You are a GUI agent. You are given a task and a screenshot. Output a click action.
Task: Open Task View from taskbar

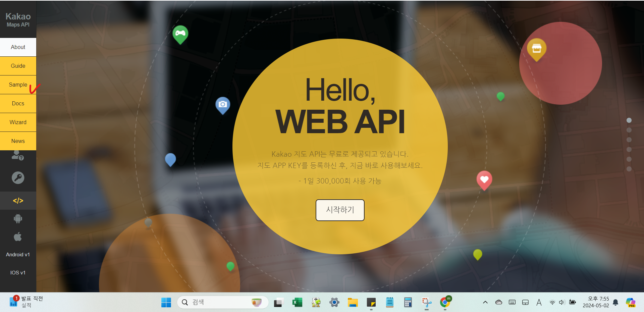point(279,303)
